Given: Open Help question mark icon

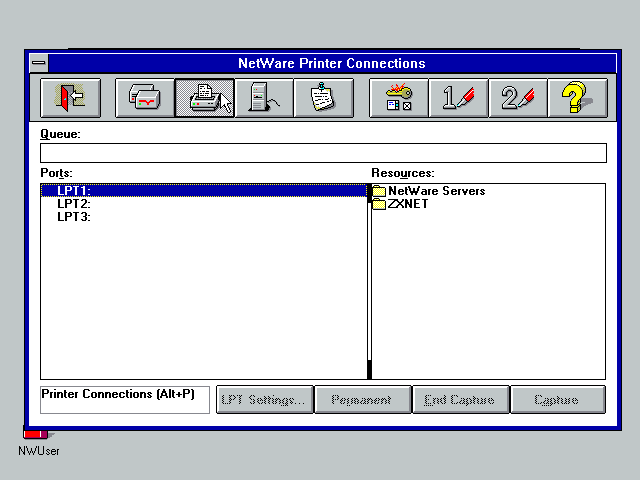Looking at the screenshot, I should click(x=577, y=98).
